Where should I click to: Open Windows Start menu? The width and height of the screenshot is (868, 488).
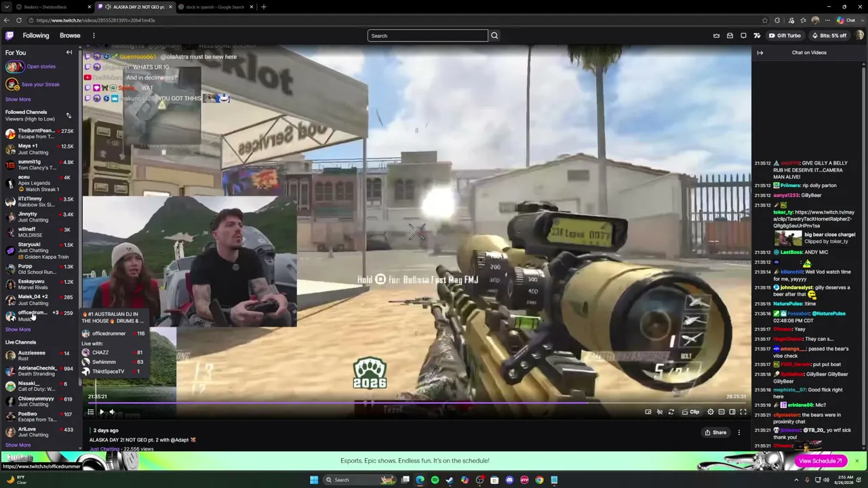pyautogui.click(x=314, y=480)
